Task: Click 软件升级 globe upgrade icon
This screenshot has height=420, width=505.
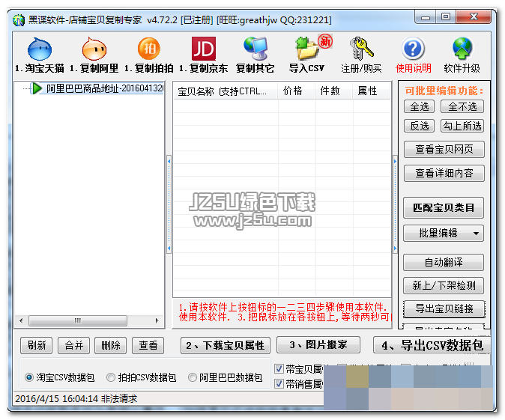Action: tap(462, 49)
